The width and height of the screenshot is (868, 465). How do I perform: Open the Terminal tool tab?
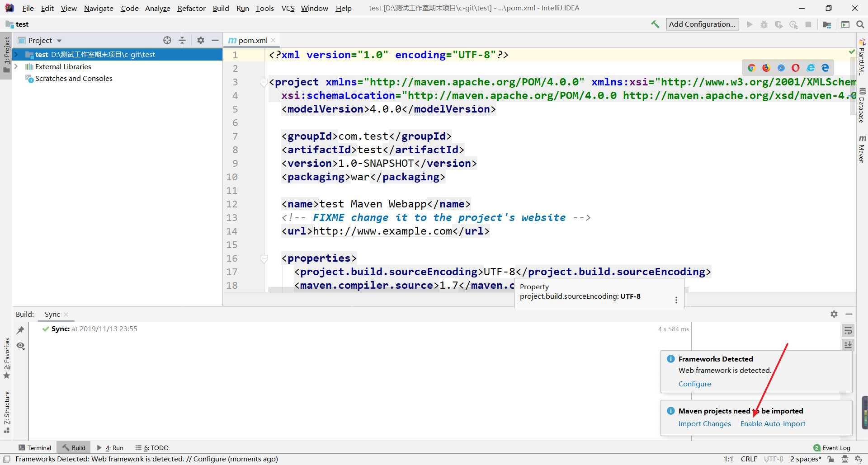click(x=35, y=448)
